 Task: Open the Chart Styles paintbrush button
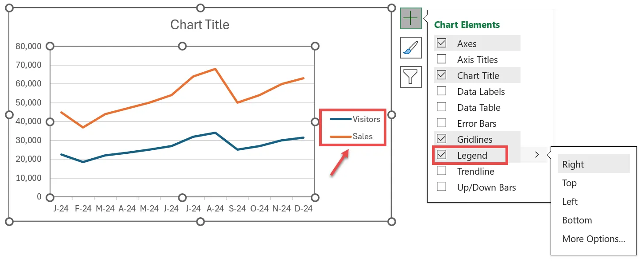[x=411, y=47]
